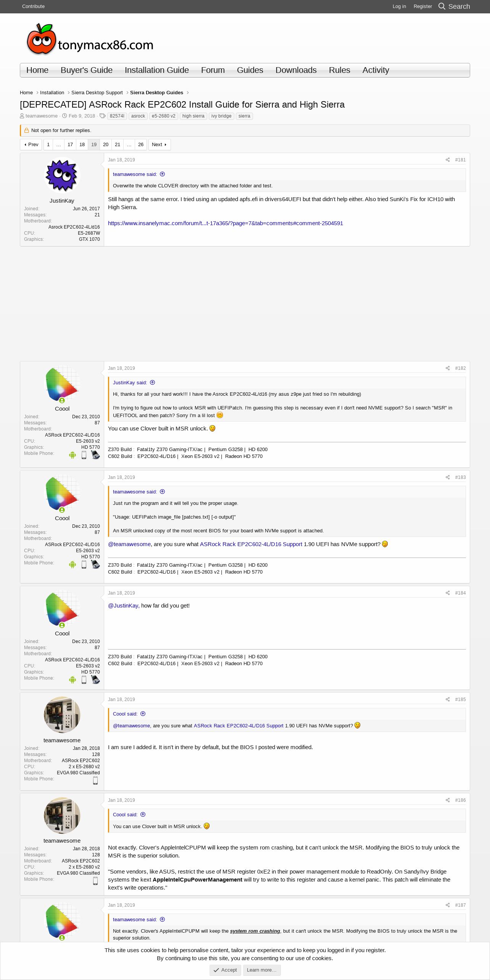Click share icon on post #185
The width and height of the screenshot is (490, 980).
448,700
